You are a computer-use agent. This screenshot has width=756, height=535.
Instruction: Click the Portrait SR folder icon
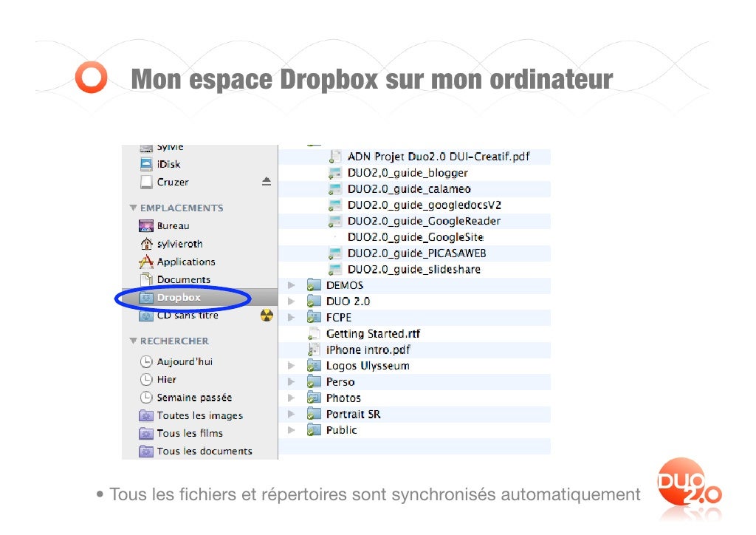[x=314, y=414]
